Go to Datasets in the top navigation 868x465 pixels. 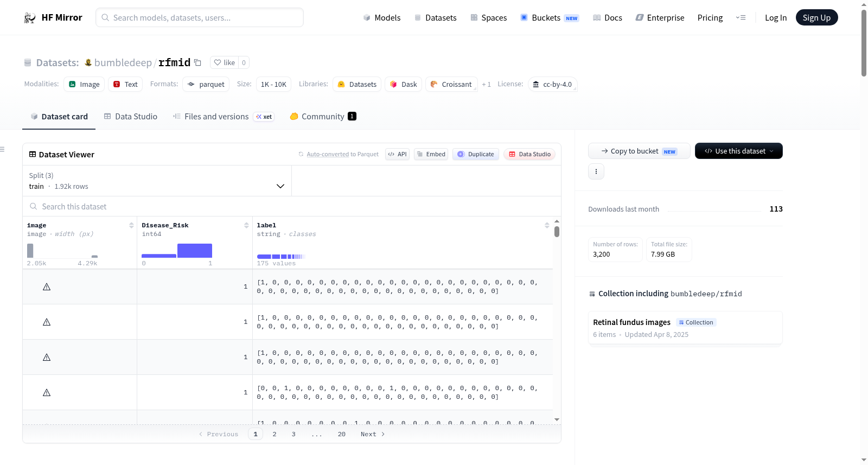436,18
